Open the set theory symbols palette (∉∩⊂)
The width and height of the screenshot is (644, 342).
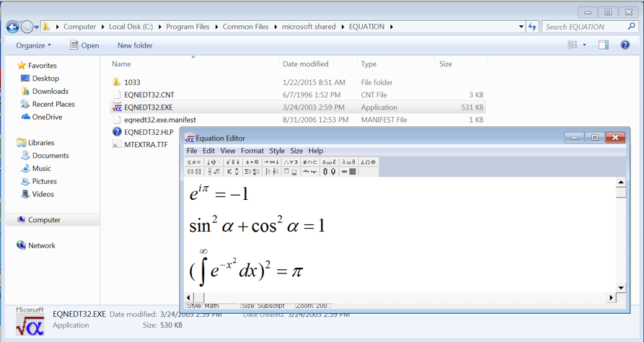coord(311,162)
